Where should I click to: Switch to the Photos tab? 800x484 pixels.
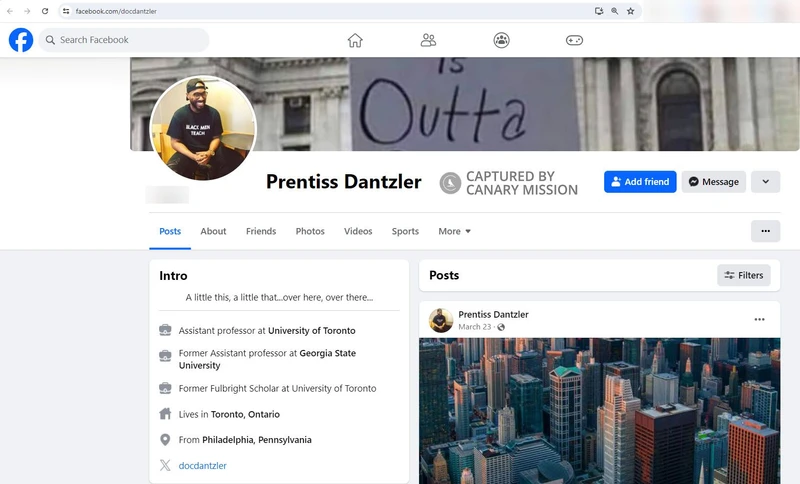310,232
